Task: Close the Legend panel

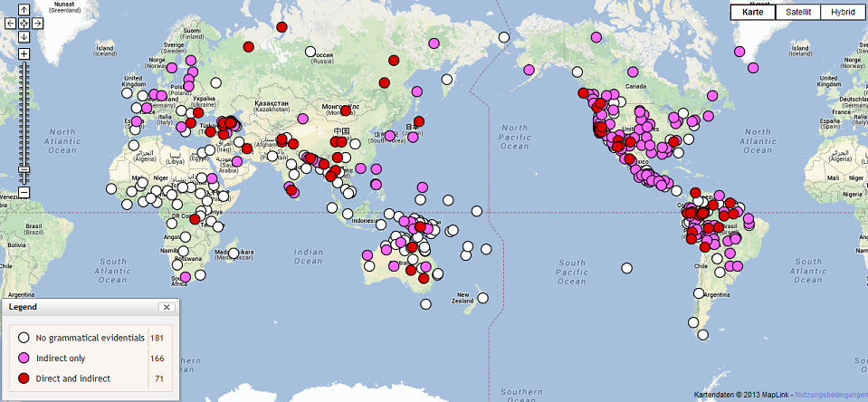Action: coord(166,308)
